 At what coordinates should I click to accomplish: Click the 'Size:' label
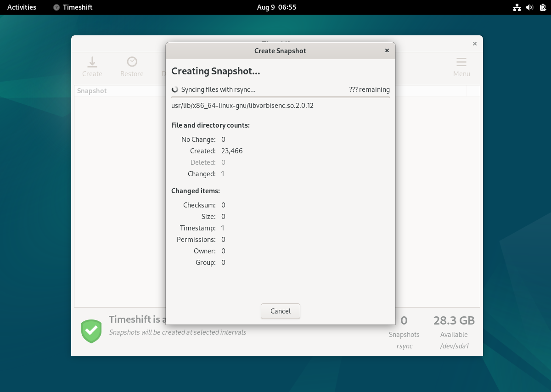[208, 217]
